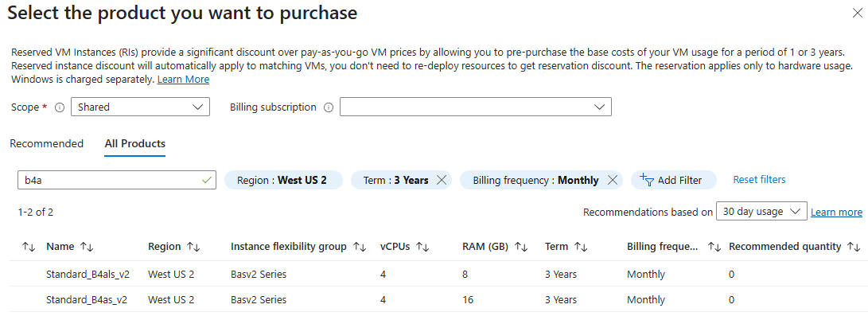Click the Region West US 2 filter pill
This screenshot has width=868, height=316.
[x=283, y=180]
